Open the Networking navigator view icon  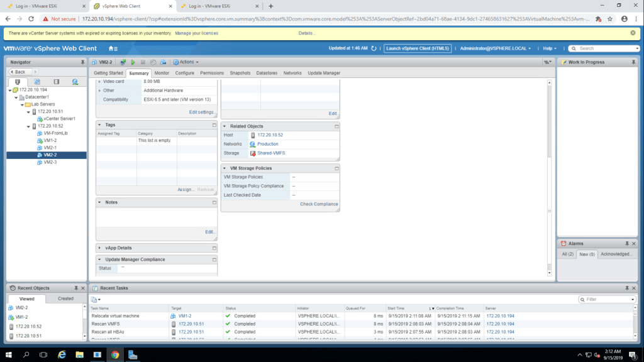[75, 82]
